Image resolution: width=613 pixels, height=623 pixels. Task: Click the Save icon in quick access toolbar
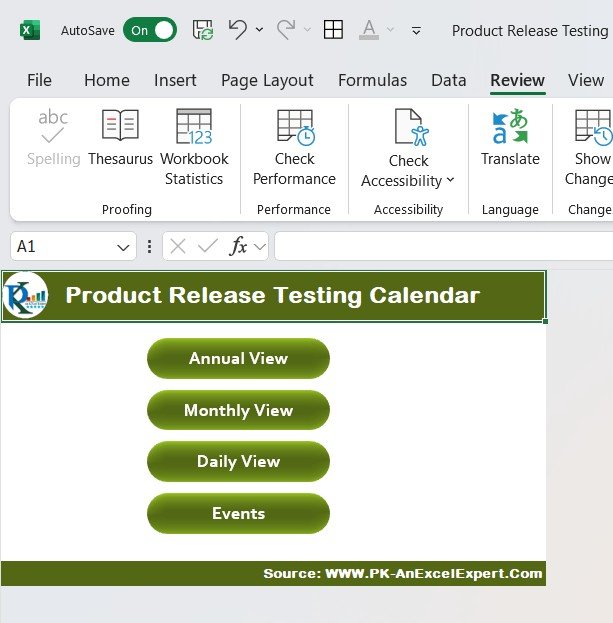[x=203, y=30]
